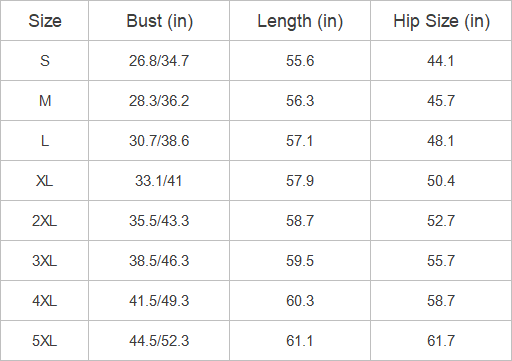The width and height of the screenshot is (512, 361).
Task: Click the 2XL size cell
Action: (45, 221)
